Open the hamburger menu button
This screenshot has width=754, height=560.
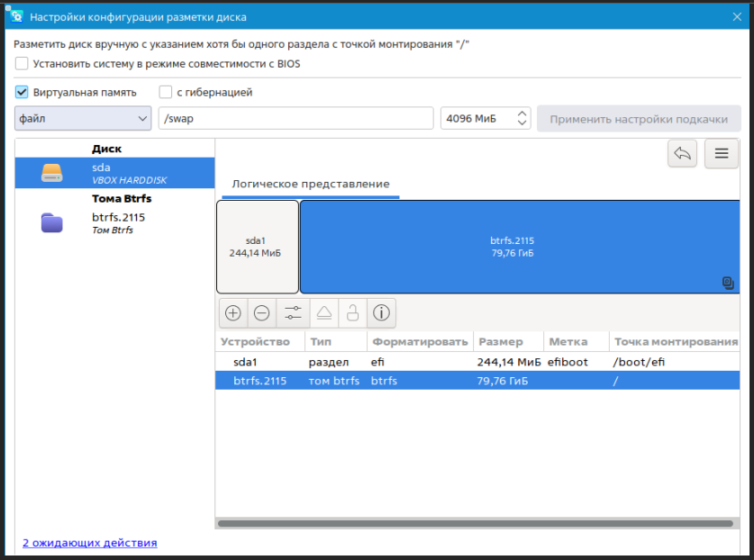pyautogui.click(x=721, y=154)
